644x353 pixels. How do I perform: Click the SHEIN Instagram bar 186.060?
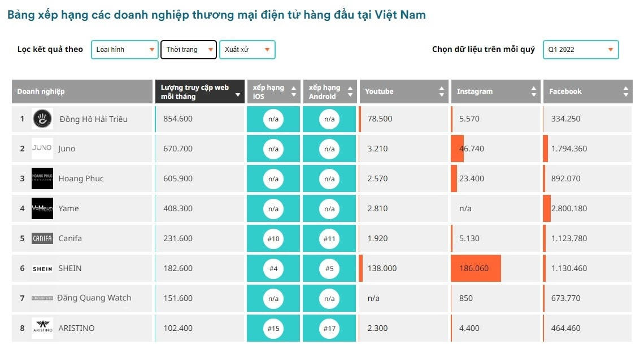(476, 268)
